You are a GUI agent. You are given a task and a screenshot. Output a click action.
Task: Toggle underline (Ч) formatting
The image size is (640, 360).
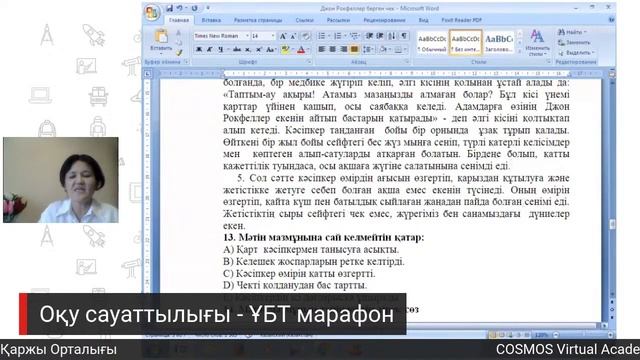click(x=220, y=50)
